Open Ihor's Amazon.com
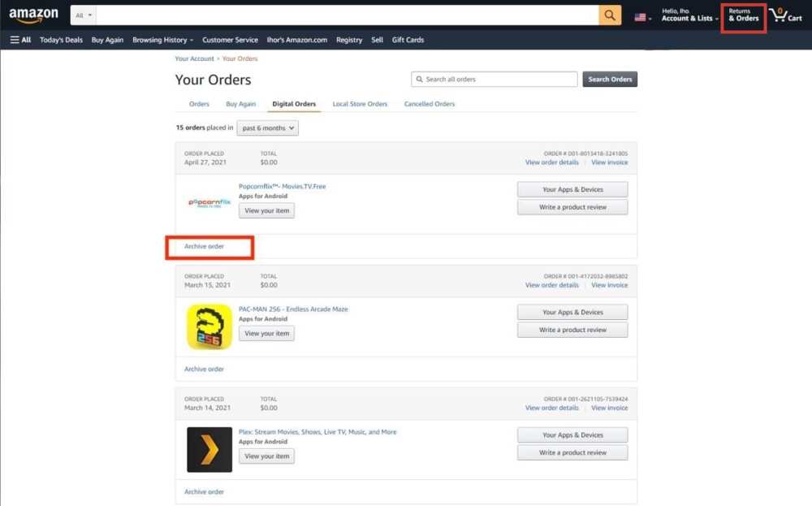Image resolution: width=812 pixels, height=506 pixels. click(296, 40)
